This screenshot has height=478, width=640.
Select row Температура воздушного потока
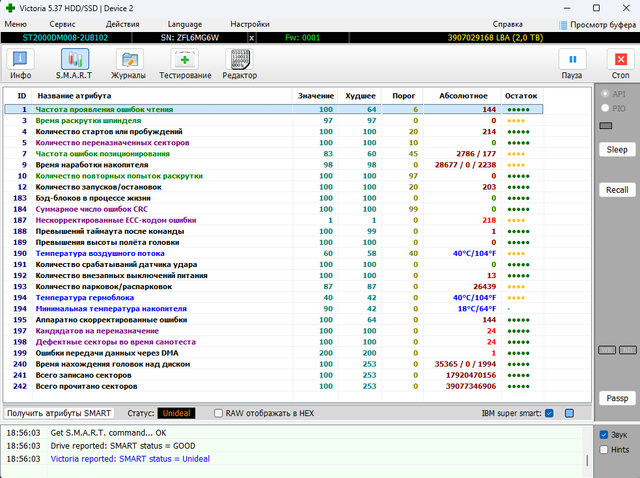pyautogui.click(x=273, y=253)
